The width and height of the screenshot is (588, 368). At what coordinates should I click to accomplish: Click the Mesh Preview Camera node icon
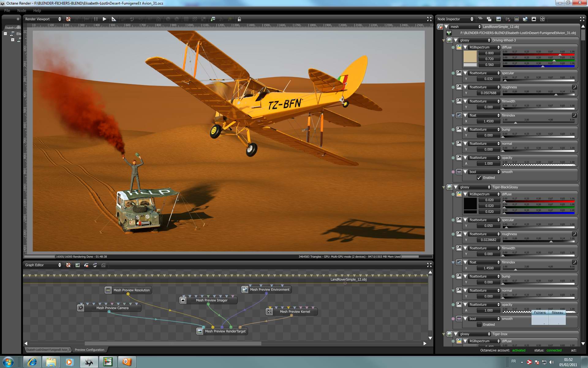coord(81,308)
